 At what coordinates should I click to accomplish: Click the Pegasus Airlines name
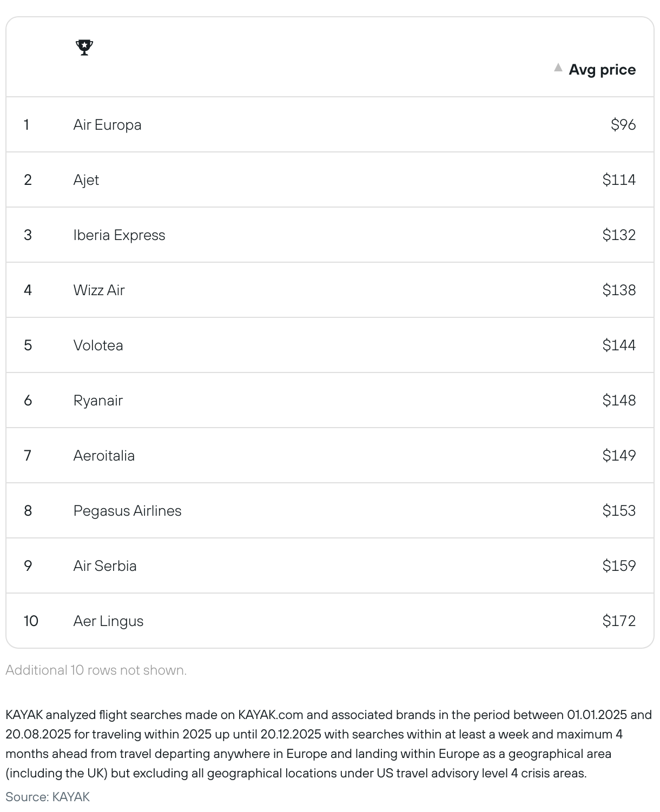point(127,511)
